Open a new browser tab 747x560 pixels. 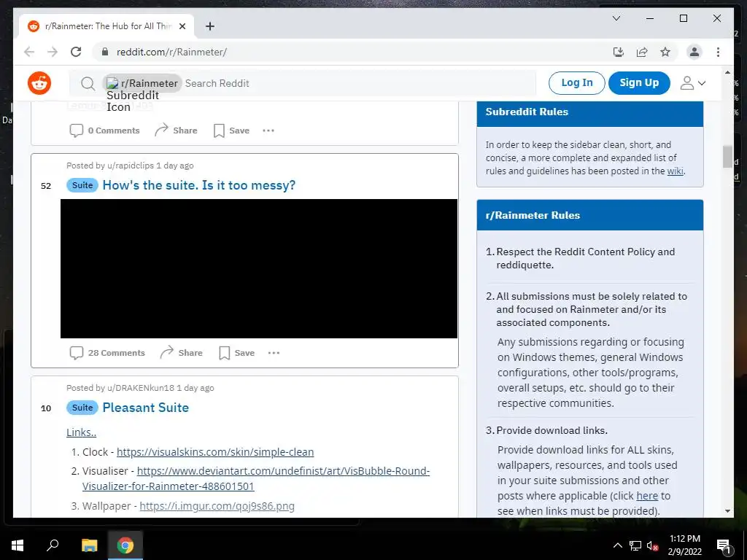pyautogui.click(x=209, y=26)
